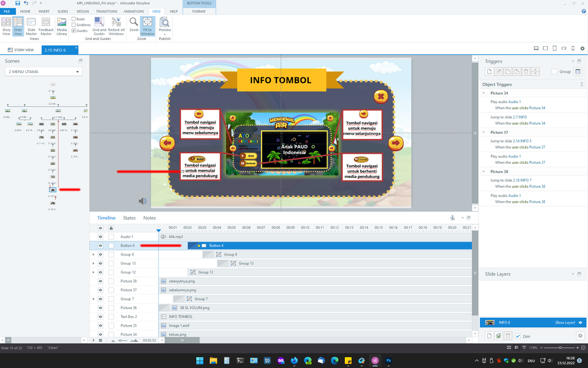Screen dimensions: 588x368
Task: Lock the Picture 38 timeline row
Action: pyautogui.click(x=111, y=281)
